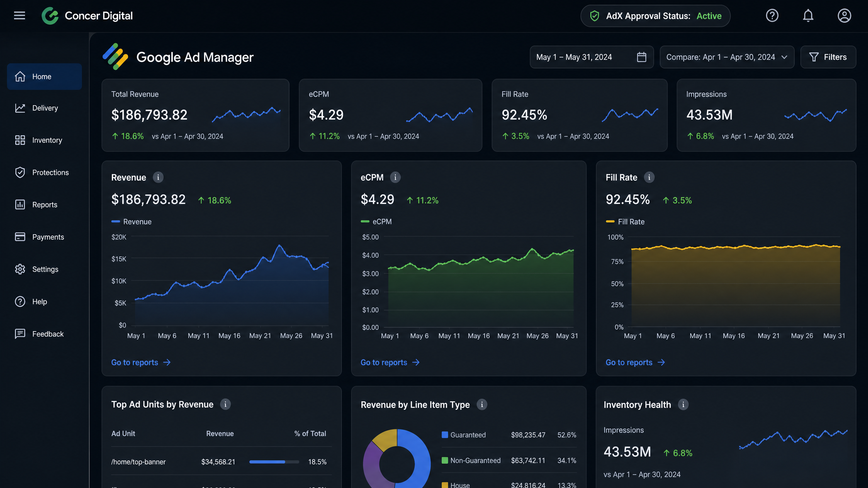Click the Settings gear icon in sidebar
The image size is (868, 488).
pos(20,269)
